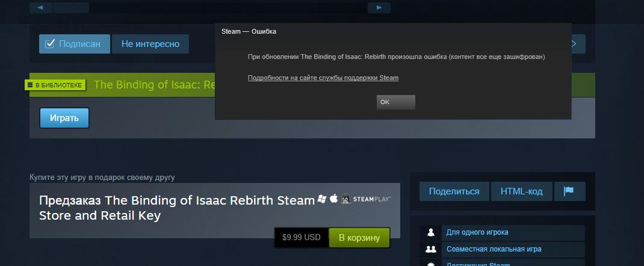The height and width of the screenshot is (266, 644).
Task: Click the Linux penguin platform icon
Action: click(346, 199)
